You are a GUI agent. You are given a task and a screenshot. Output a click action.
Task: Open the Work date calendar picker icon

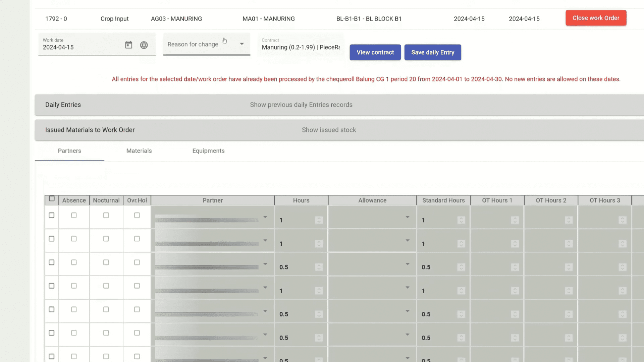coord(128,45)
